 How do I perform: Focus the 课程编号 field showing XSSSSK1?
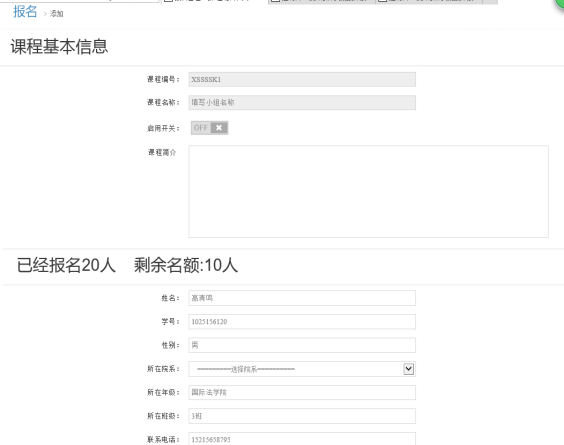tap(302, 80)
